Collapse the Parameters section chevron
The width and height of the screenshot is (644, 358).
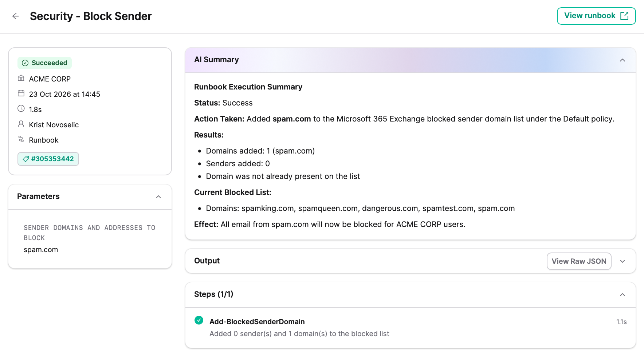158,197
